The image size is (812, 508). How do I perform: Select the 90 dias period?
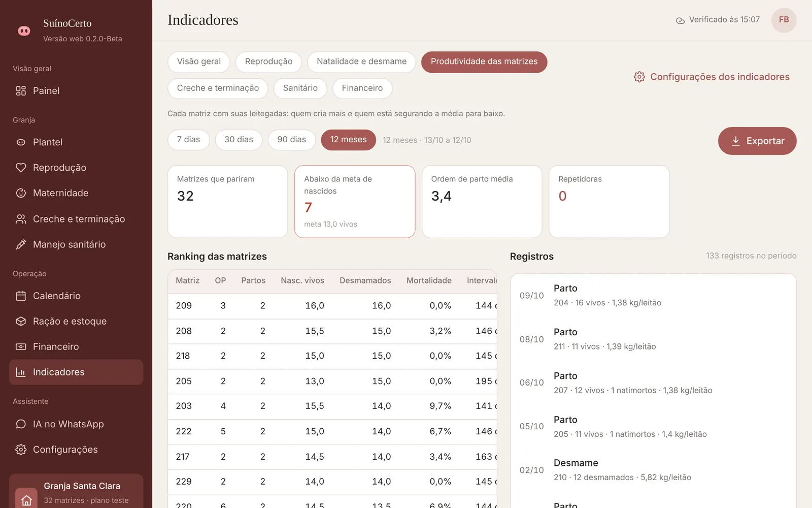click(292, 140)
